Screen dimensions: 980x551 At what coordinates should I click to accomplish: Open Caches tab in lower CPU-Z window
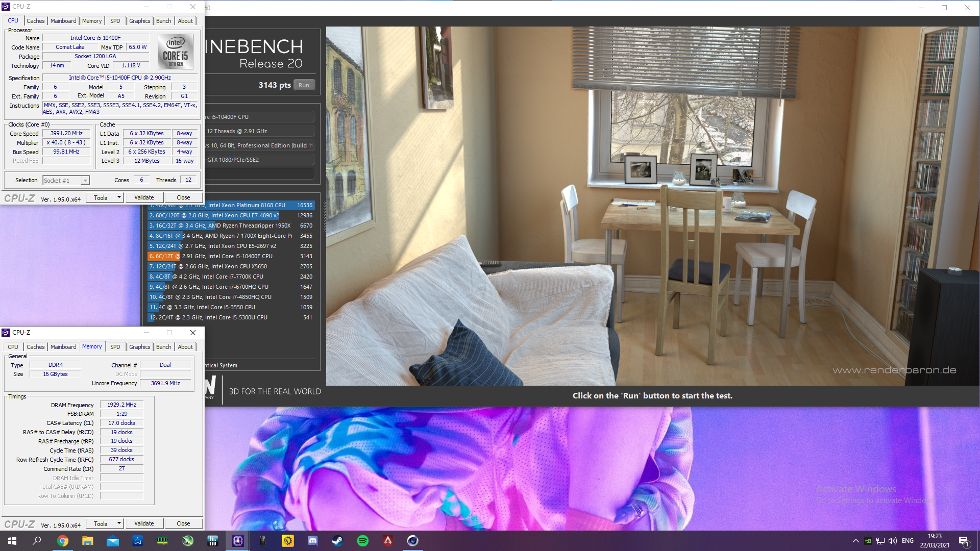click(x=36, y=347)
